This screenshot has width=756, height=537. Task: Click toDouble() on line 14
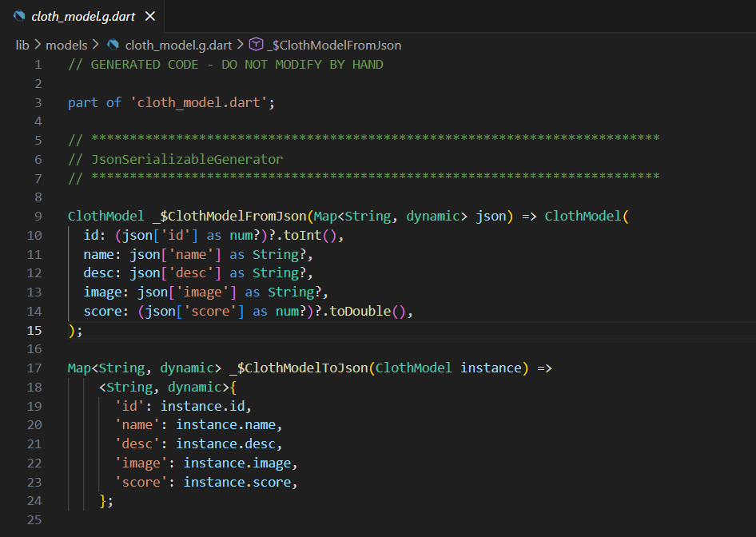click(368, 312)
